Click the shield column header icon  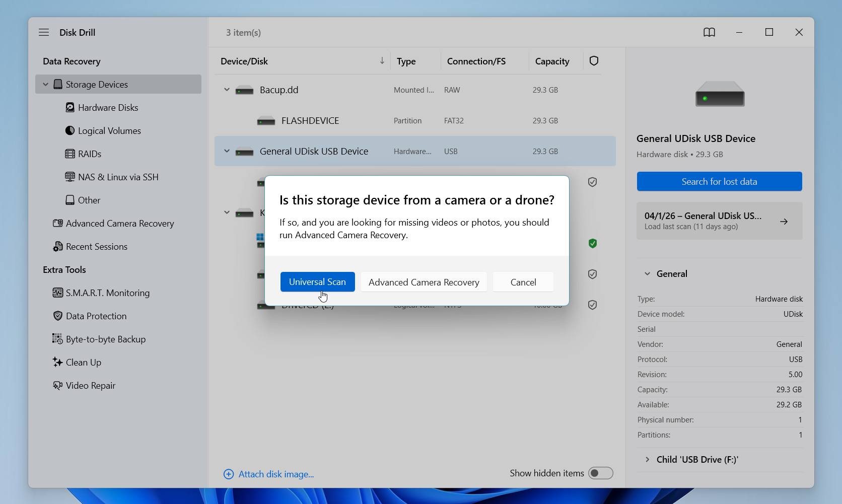click(594, 61)
